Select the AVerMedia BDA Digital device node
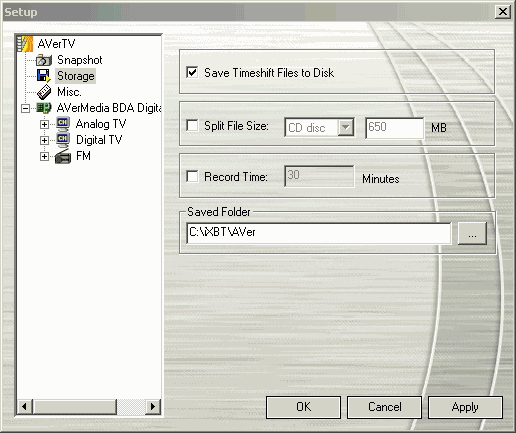 (x=109, y=108)
